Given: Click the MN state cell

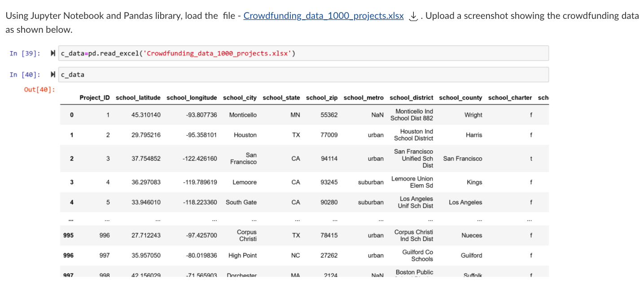Looking at the screenshot, I should [295, 115].
